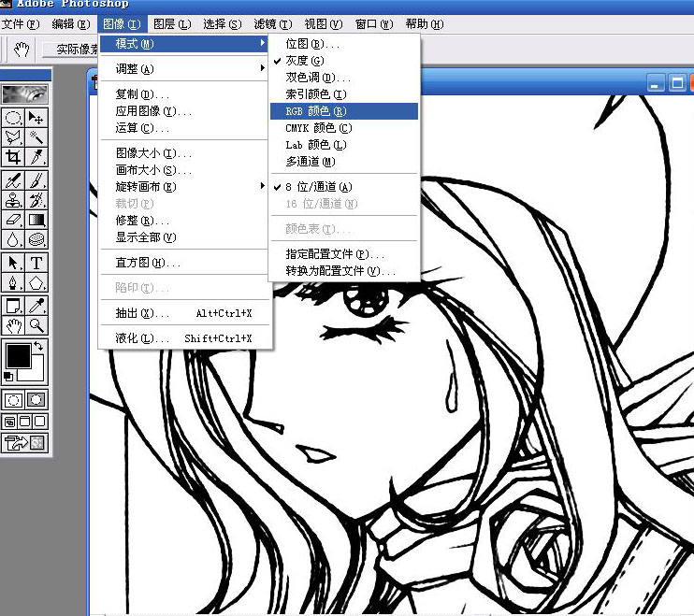Select the Crop tool
This screenshot has height=616, width=694.
[x=13, y=157]
